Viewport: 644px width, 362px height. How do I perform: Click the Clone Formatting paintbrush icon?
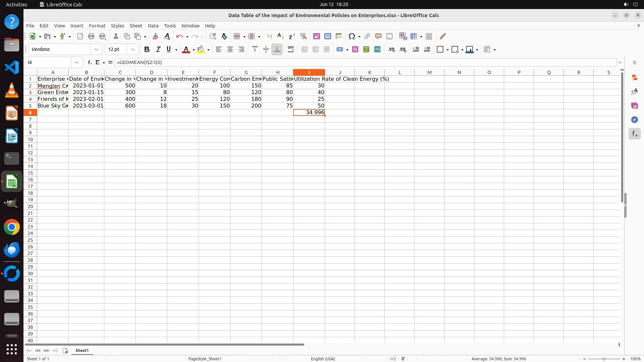(155, 36)
